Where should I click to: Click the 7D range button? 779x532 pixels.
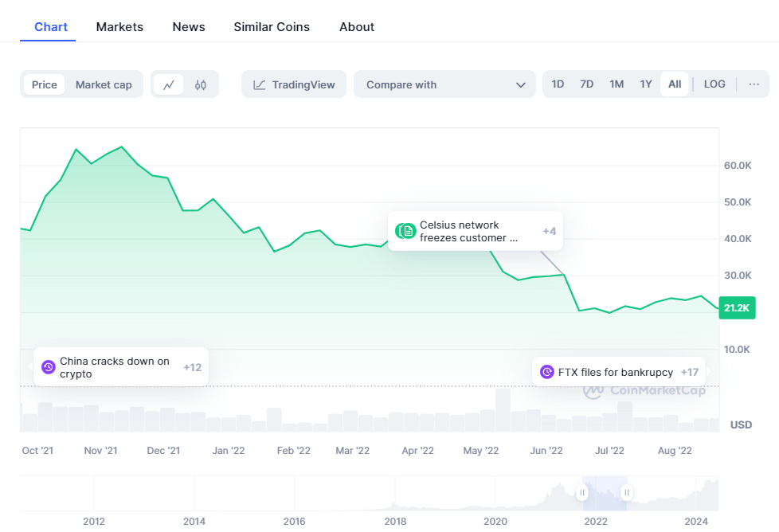[x=587, y=83]
